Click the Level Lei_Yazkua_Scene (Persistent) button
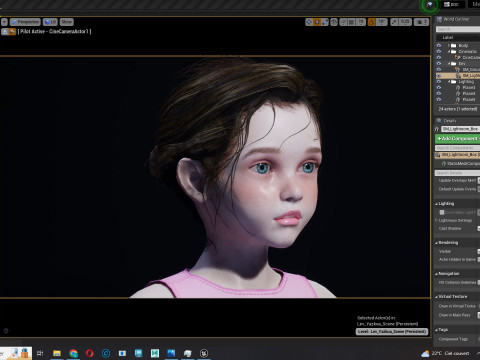This screenshot has width=480, height=360. click(392, 332)
